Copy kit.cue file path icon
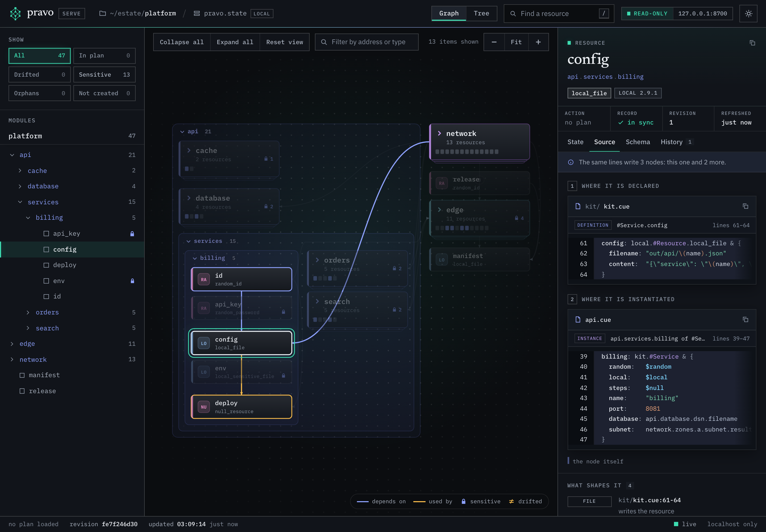Screen dimensions: 766x532 click(x=745, y=206)
